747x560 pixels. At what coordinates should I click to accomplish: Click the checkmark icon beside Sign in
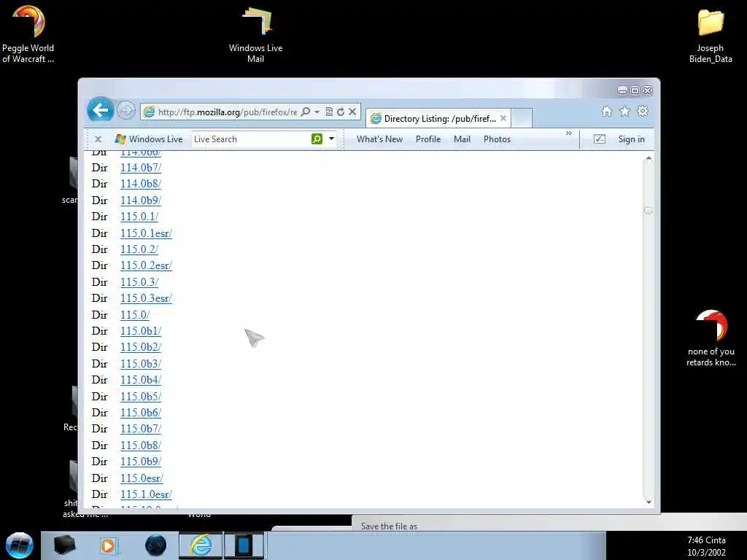point(600,139)
